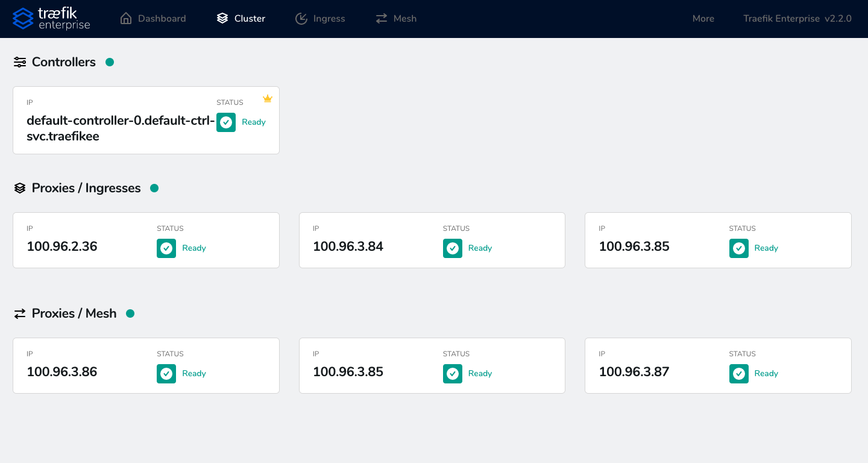Click the Ready status link for 100.96.3.84
Viewport: 868px width, 463px height.
480,248
